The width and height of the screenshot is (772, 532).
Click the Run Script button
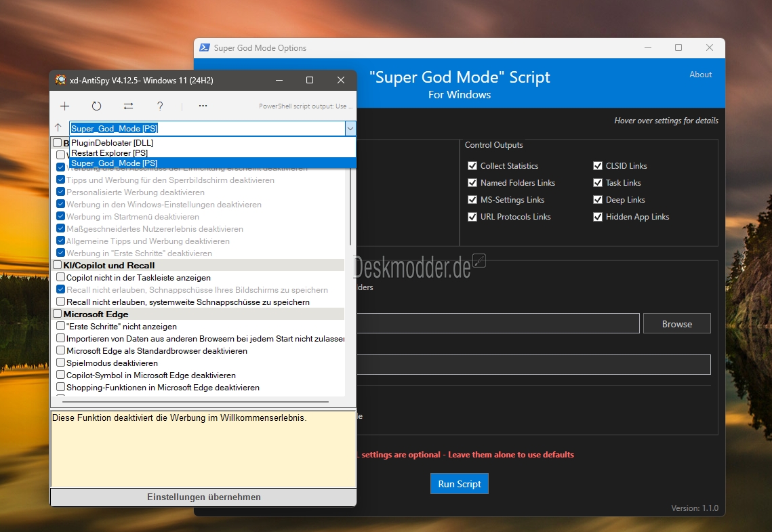[x=460, y=484]
